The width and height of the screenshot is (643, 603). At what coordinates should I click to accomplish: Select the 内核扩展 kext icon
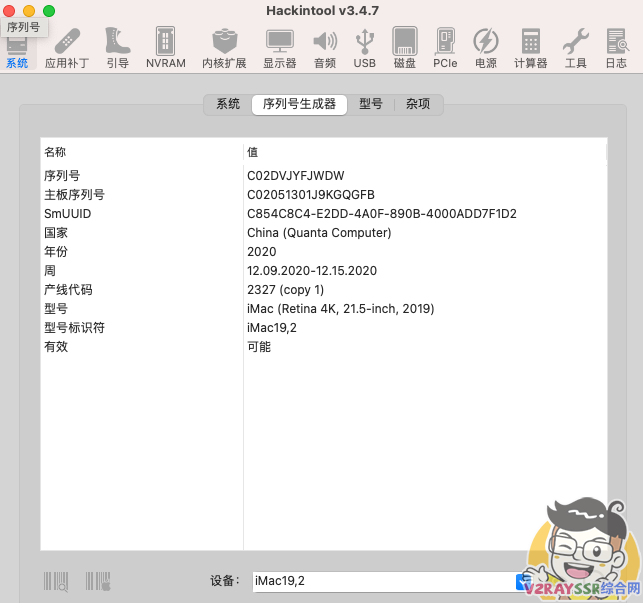click(224, 47)
